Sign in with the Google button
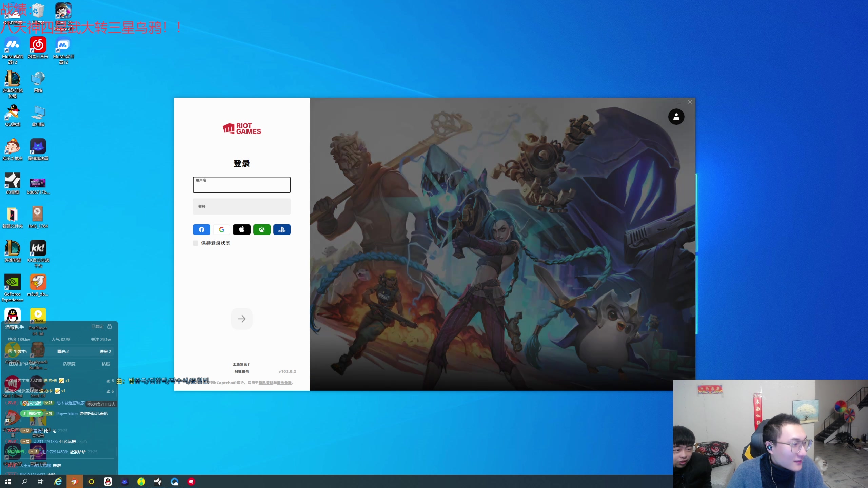This screenshot has height=488, width=868. [x=221, y=229]
